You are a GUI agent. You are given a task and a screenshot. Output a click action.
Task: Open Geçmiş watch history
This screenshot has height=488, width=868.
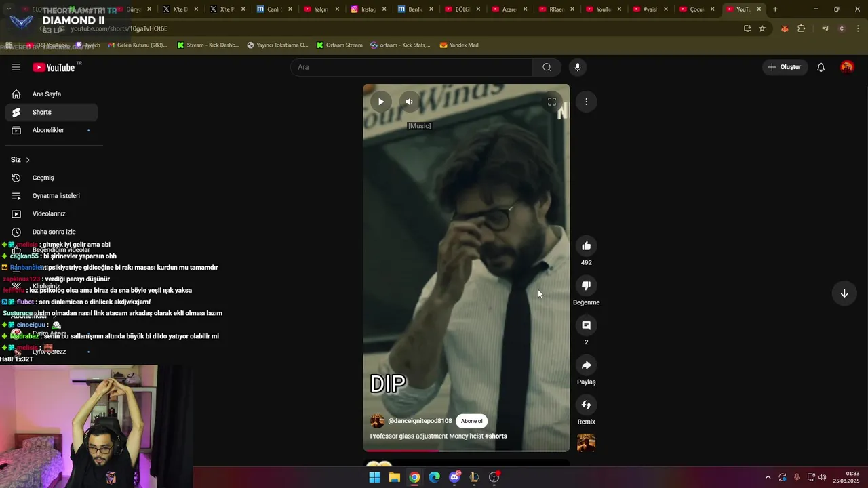click(x=52, y=178)
